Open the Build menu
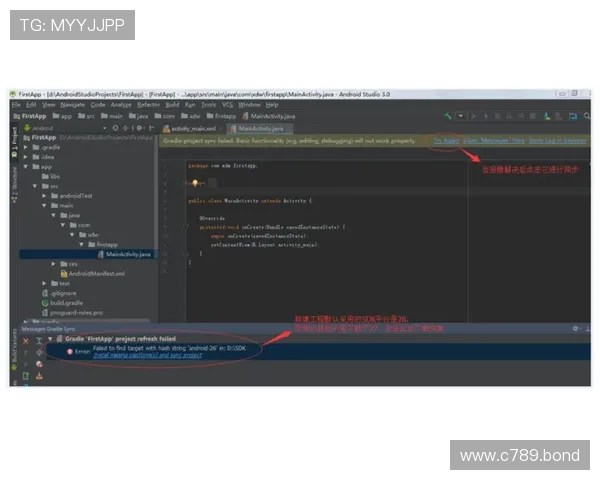This screenshot has height=480, width=600. click(x=172, y=105)
